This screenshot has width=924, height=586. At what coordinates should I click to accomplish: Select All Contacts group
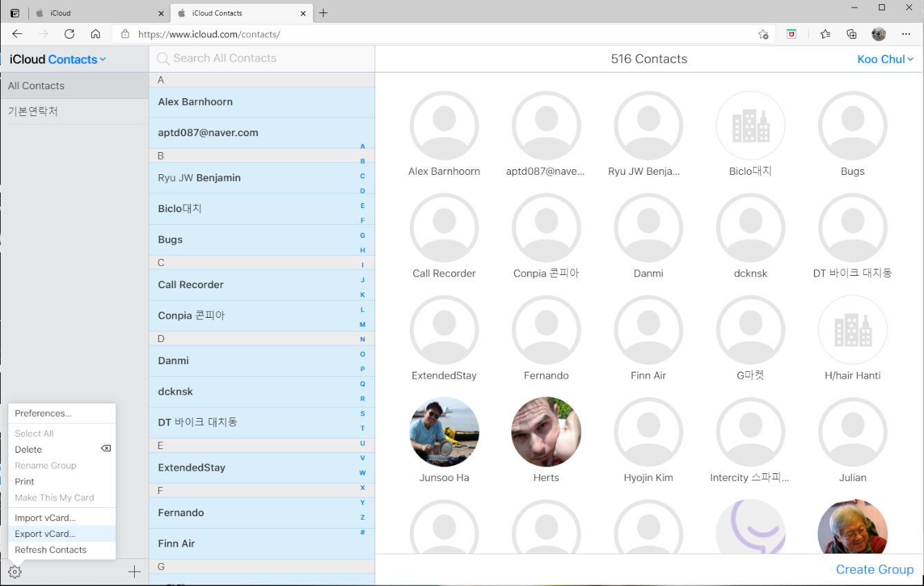pyautogui.click(x=75, y=86)
